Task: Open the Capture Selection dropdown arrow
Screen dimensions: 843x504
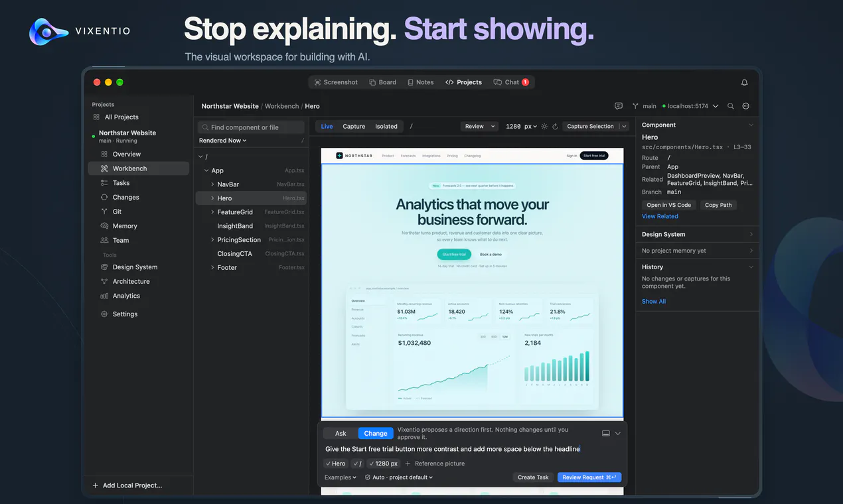Action: (x=624, y=126)
